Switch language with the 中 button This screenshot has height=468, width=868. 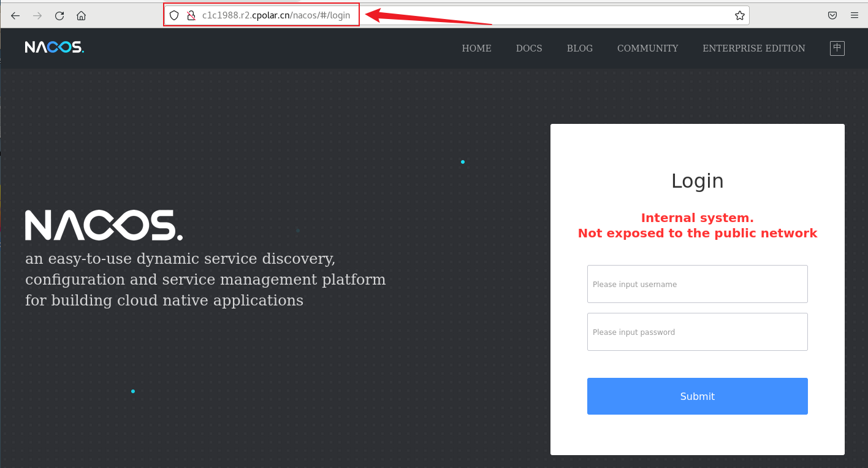tap(837, 48)
